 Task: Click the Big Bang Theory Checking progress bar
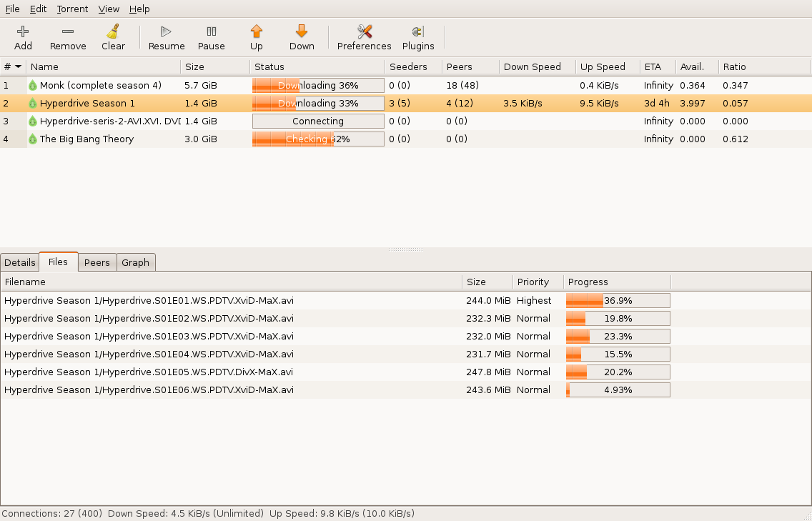318,139
